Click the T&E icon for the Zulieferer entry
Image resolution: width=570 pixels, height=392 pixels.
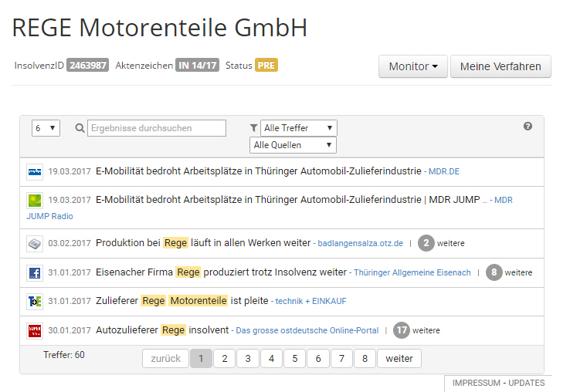tap(35, 302)
